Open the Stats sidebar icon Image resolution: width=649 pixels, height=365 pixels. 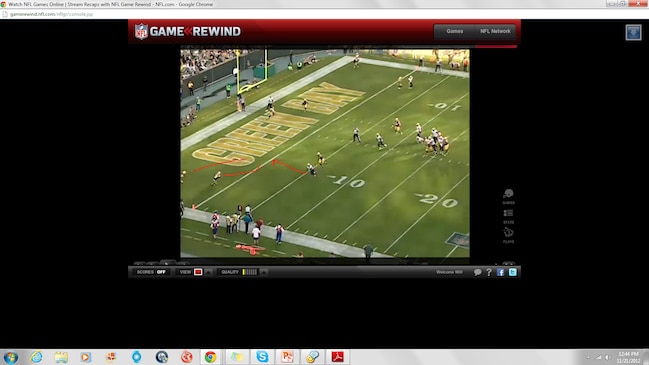(508, 216)
